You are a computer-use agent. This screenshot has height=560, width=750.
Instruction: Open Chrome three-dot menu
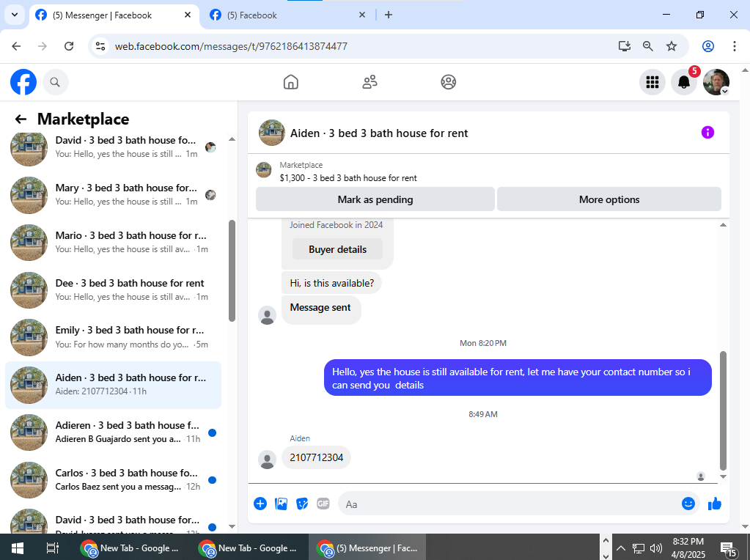[x=734, y=46]
